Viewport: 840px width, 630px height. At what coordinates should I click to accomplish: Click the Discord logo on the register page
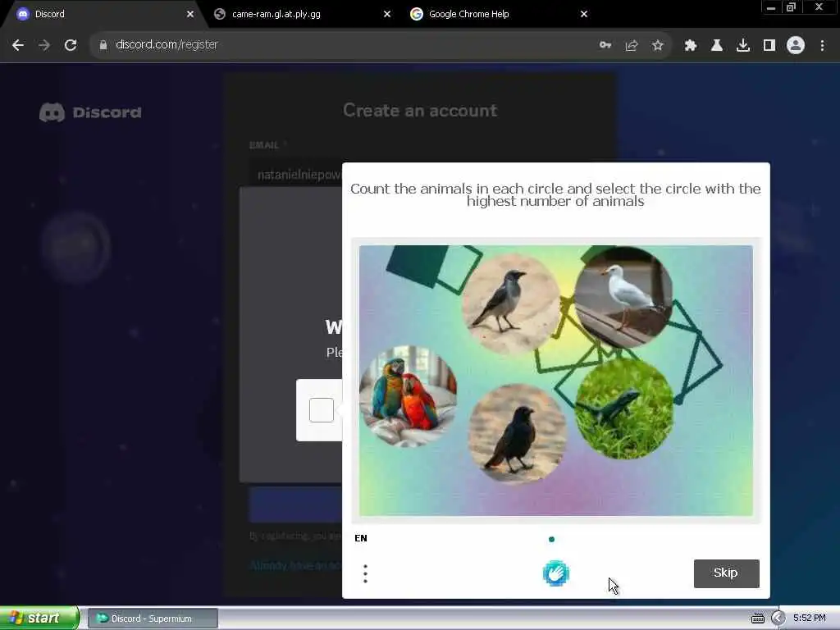point(90,112)
